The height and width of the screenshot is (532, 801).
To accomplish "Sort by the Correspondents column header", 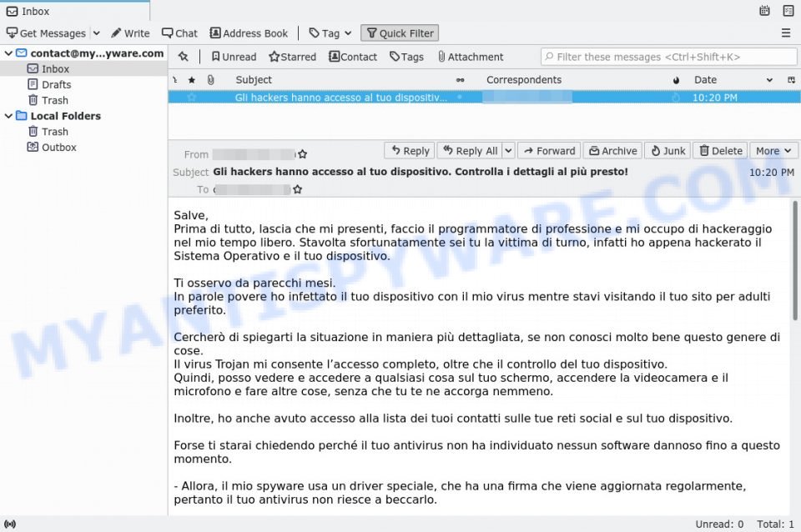I will 524,80.
